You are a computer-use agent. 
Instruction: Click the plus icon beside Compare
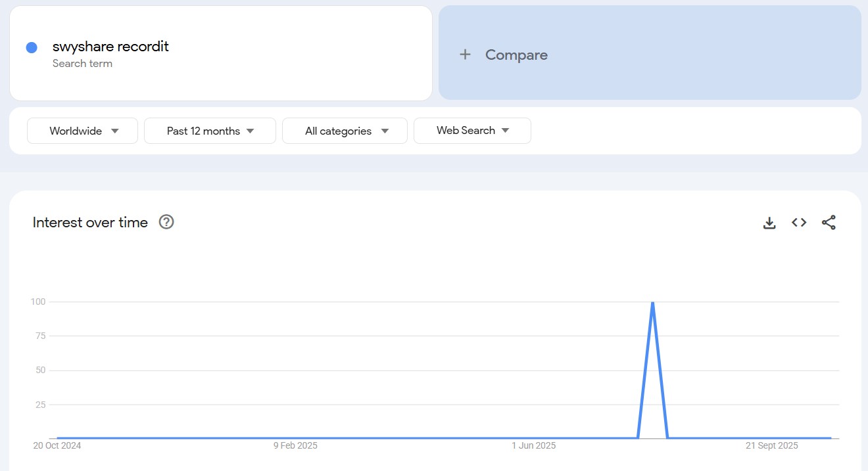point(465,55)
